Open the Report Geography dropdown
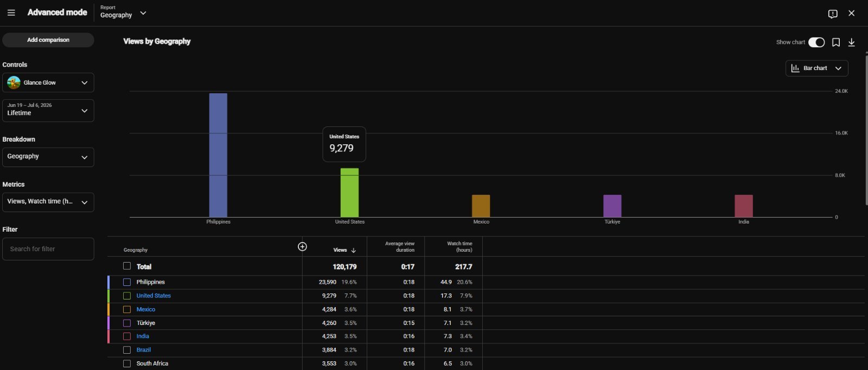 pyautogui.click(x=124, y=12)
